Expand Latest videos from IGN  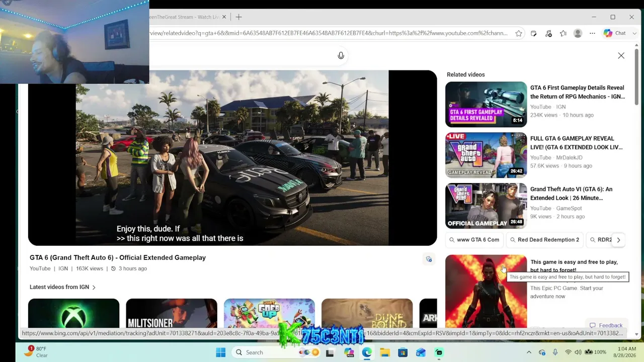[62, 287]
